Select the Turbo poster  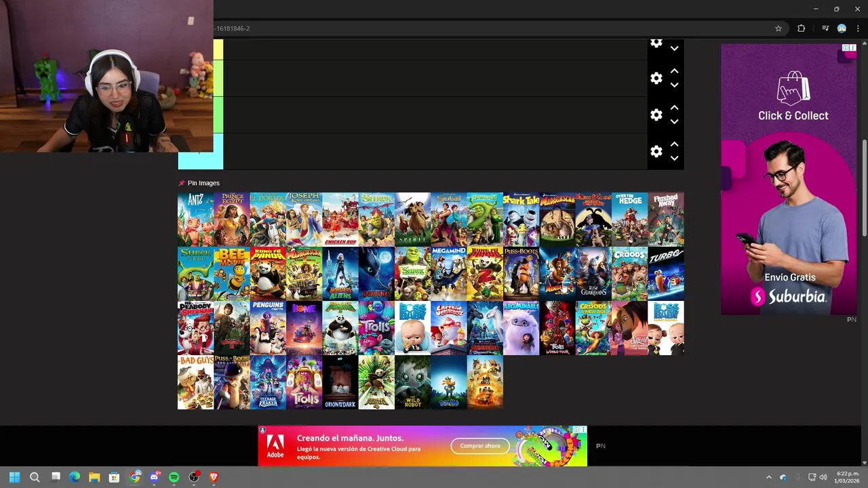666,273
